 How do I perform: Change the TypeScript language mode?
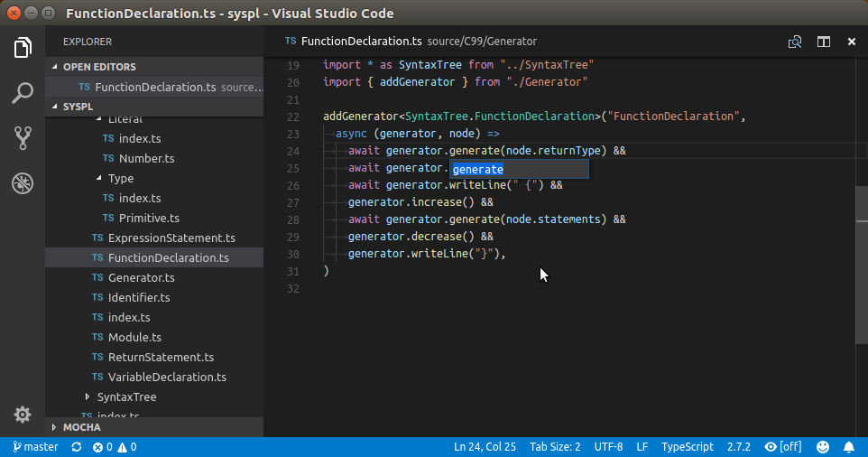click(x=687, y=447)
